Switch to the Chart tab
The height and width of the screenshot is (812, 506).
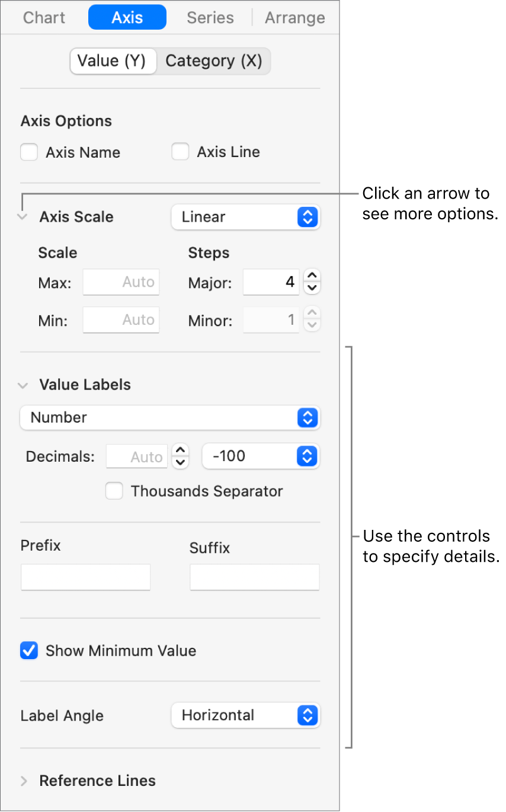click(x=45, y=18)
